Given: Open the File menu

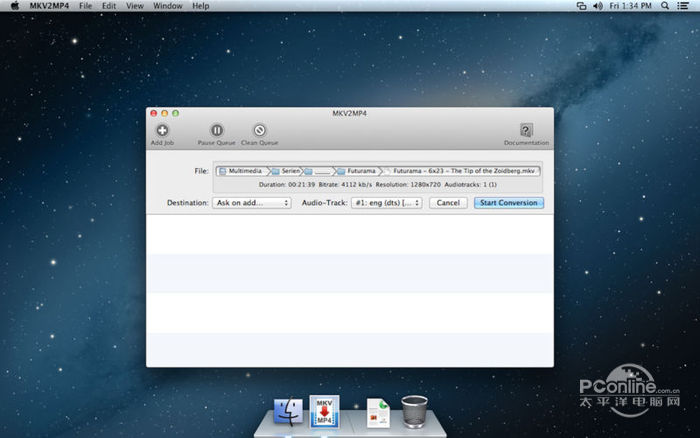Looking at the screenshot, I should [x=85, y=6].
